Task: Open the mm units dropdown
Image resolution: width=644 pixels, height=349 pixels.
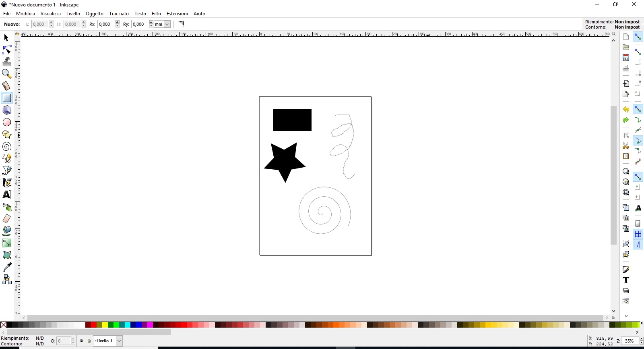Action: [167, 24]
